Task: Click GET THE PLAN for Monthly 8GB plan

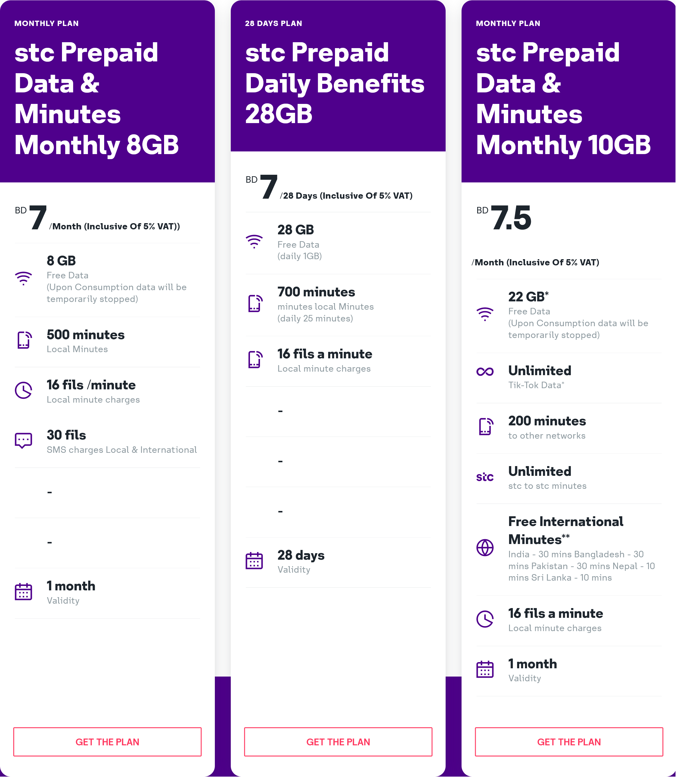Action: 107,741
